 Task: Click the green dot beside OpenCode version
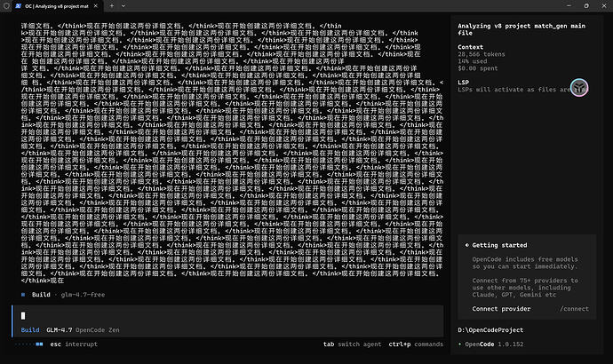tap(460, 344)
